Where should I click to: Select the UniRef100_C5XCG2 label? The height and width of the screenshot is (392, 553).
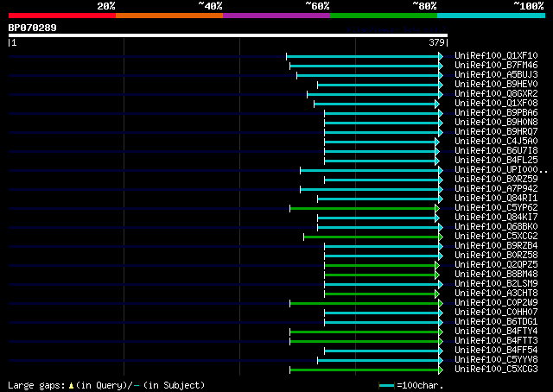point(496,237)
